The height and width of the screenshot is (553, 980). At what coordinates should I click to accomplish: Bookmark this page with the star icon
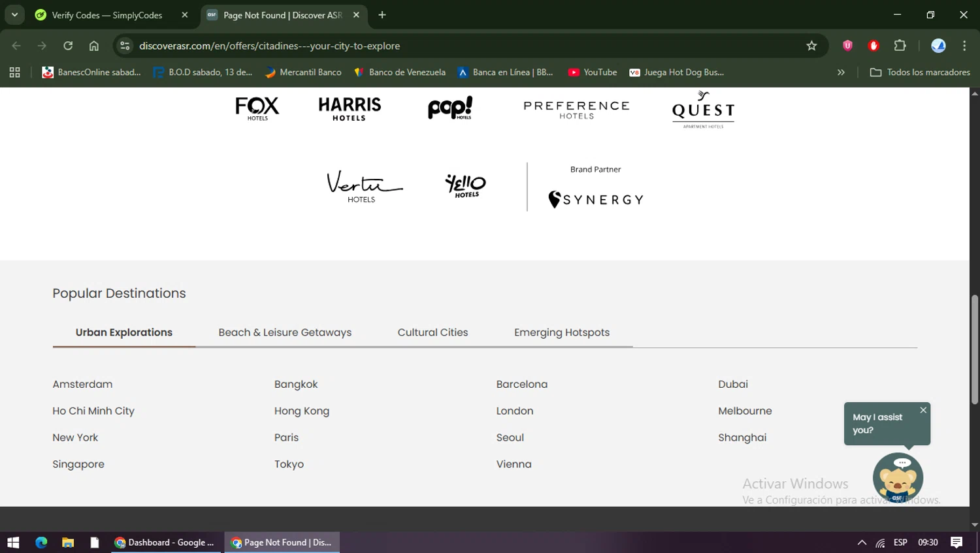click(x=811, y=46)
